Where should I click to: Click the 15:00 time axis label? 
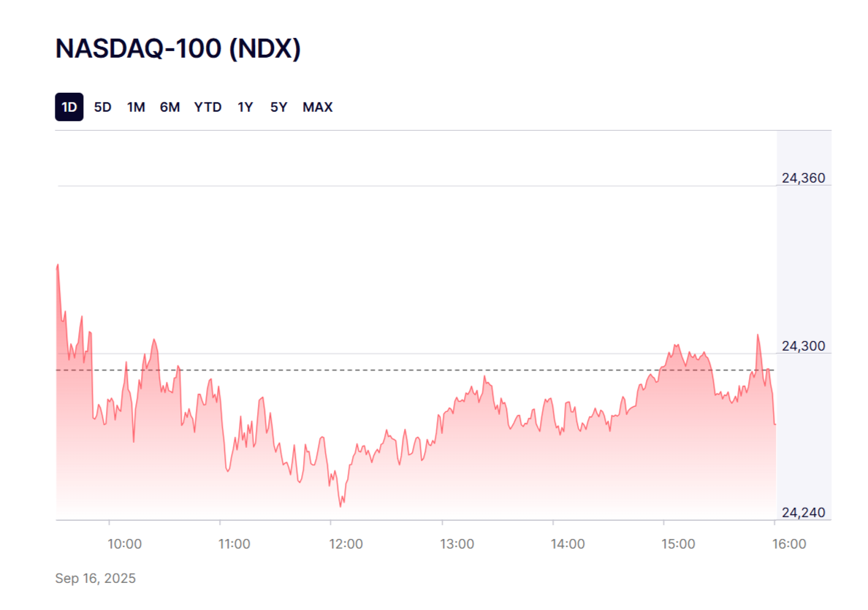(x=678, y=544)
